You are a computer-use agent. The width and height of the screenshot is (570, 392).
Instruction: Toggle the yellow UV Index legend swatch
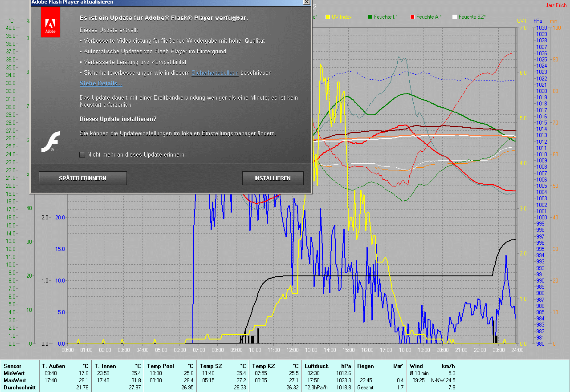(328, 17)
